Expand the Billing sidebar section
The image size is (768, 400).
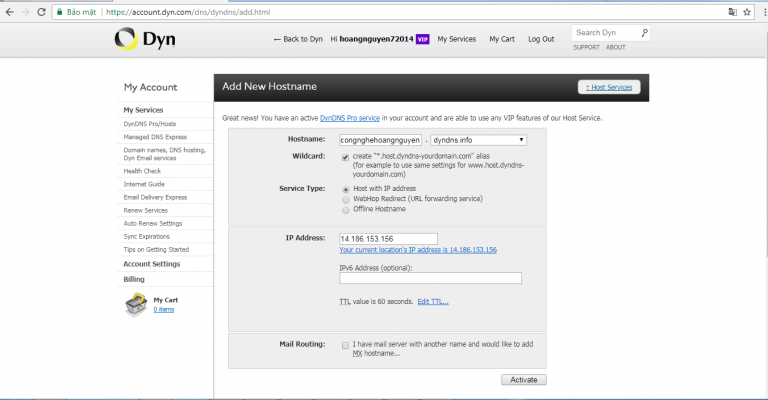pos(134,280)
